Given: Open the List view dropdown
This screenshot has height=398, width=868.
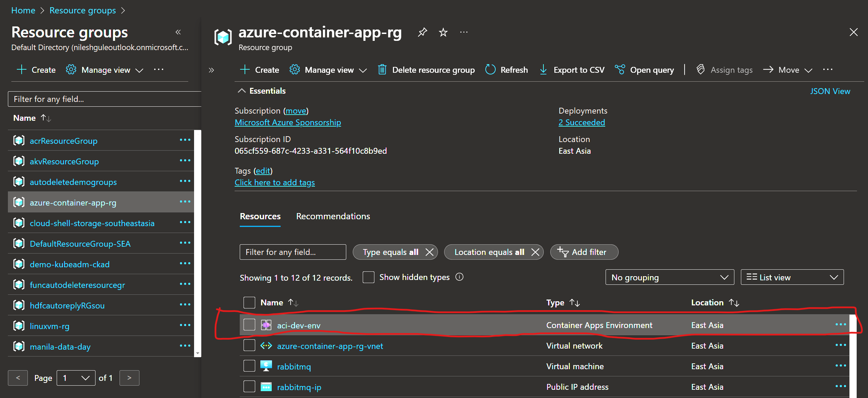Looking at the screenshot, I should pyautogui.click(x=792, y=277).
